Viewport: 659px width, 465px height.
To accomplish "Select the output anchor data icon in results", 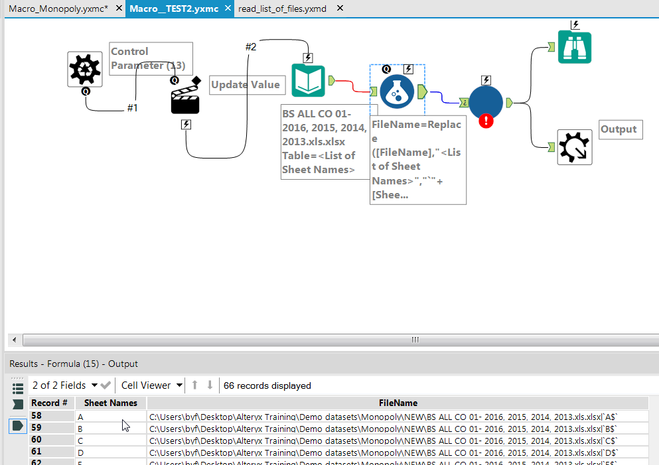I will click(18, 426).
